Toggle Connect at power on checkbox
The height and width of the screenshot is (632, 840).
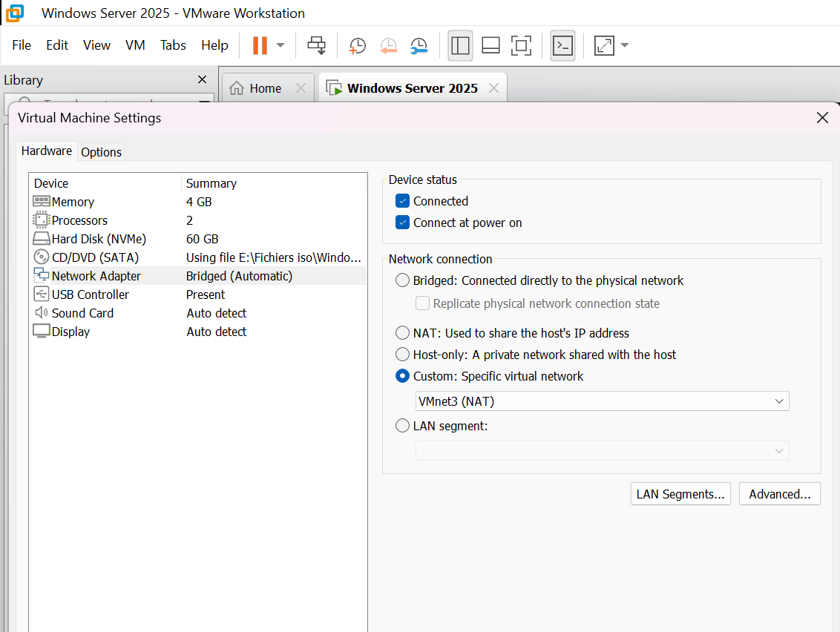pos(402,223)
